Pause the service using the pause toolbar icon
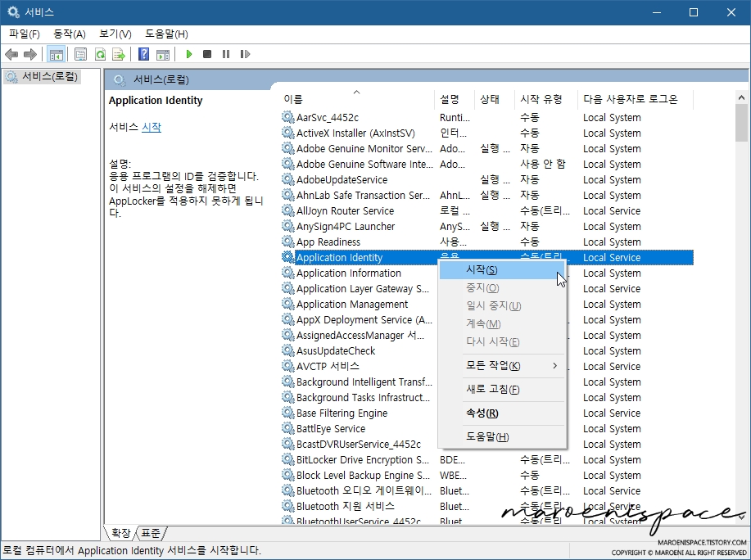The height and width of the screenshot is (560, 751). pyautogui.click(x=226, y=54)
